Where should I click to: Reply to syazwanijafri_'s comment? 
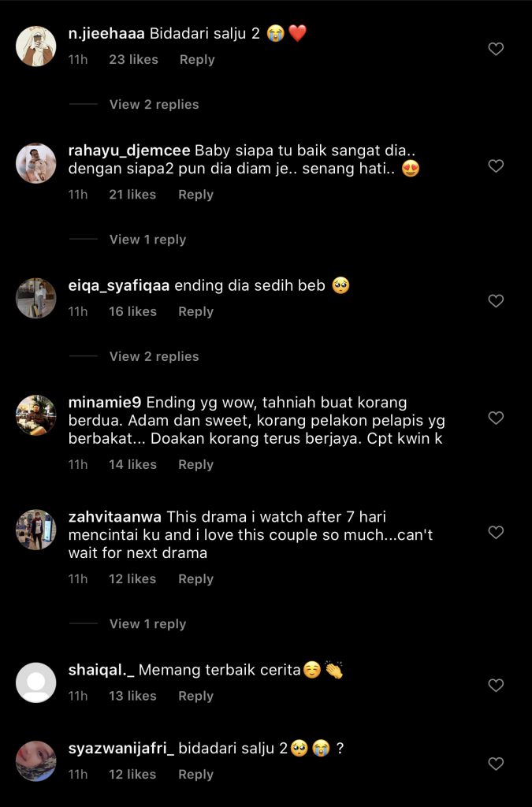(x=195, y=774)
